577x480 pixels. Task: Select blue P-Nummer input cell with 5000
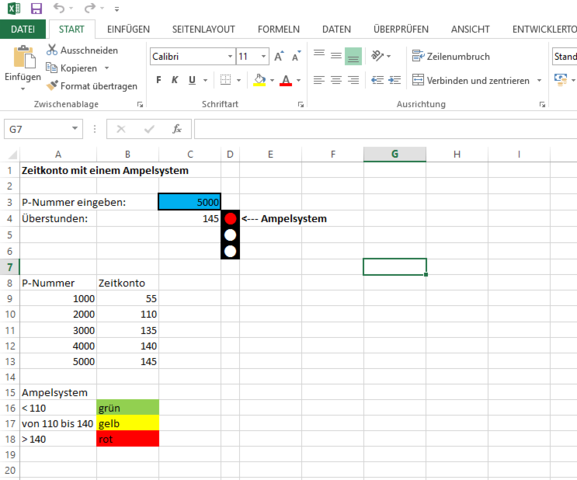190,202
